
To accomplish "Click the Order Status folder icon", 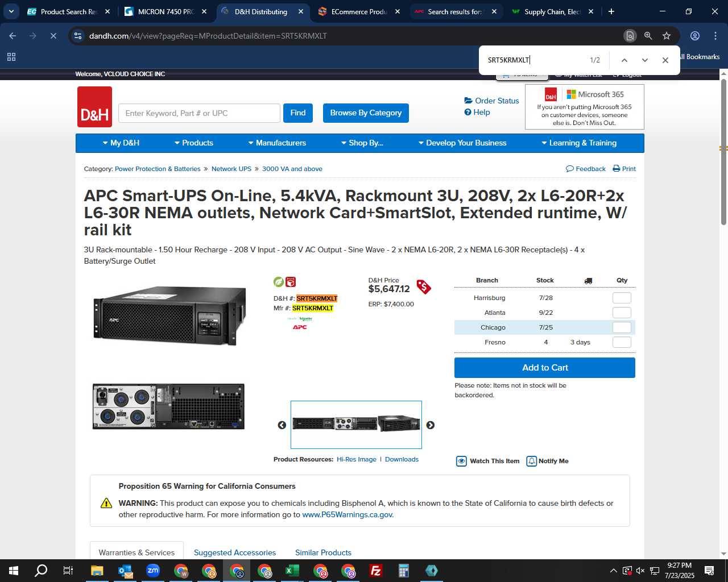I will tap(469, 101).
